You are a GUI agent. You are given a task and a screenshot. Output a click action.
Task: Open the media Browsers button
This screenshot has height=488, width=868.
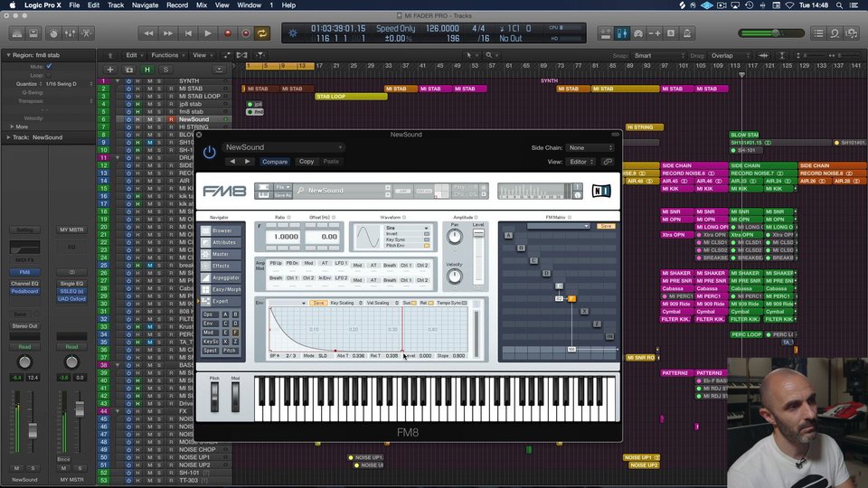pos(852,33)
